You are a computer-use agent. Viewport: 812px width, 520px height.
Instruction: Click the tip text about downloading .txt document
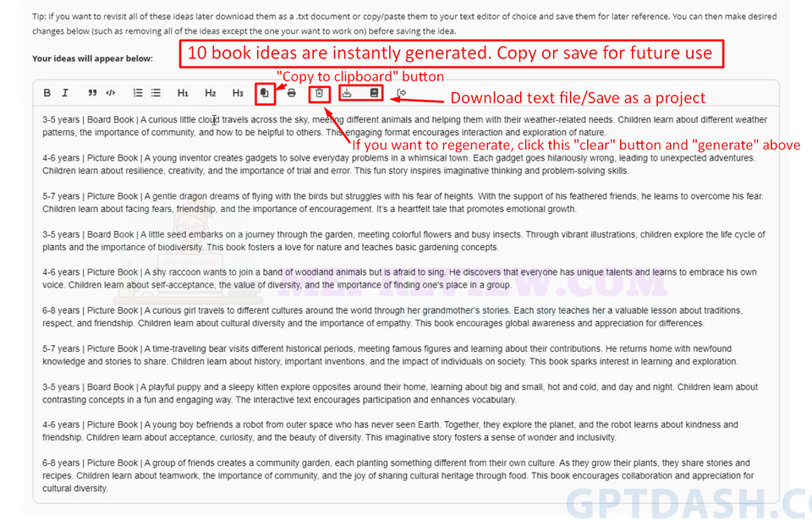coord(404,24)
